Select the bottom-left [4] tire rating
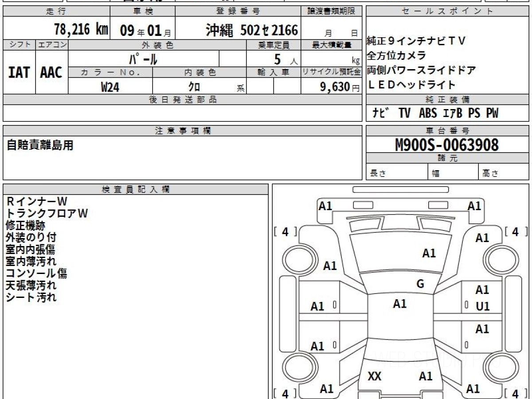Image resolution: width=532 pixels, height=399 pixels. point(285,393)
